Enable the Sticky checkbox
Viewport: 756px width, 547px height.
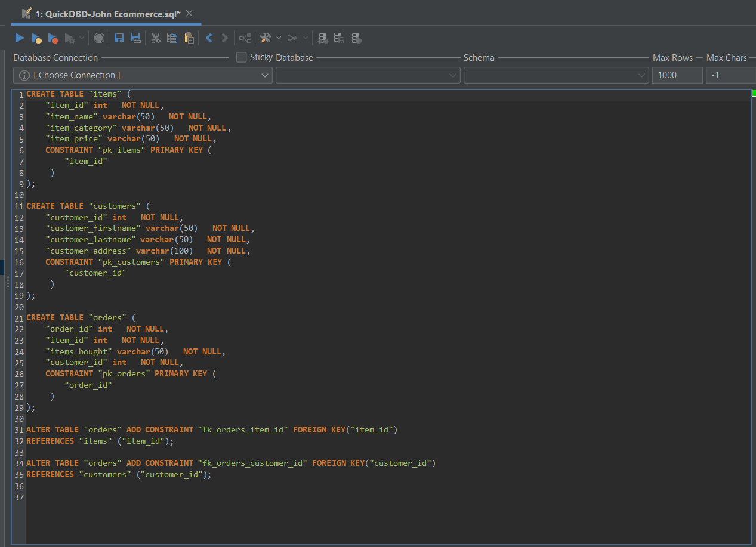242,57
